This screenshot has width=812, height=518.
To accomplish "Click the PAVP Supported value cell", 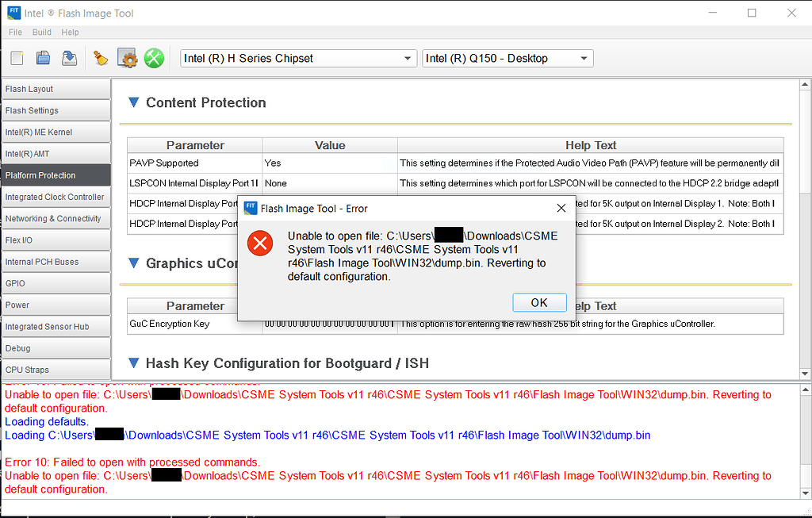I will coord(329,163).
